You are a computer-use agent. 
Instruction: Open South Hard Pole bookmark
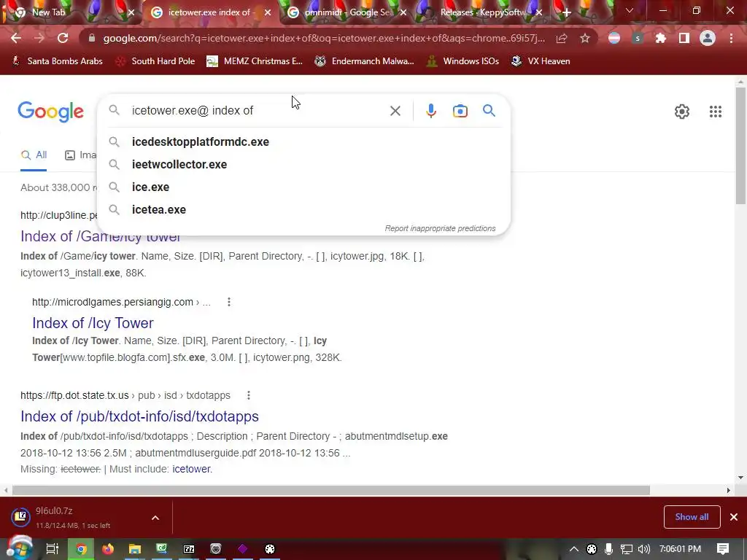(156, 61)
